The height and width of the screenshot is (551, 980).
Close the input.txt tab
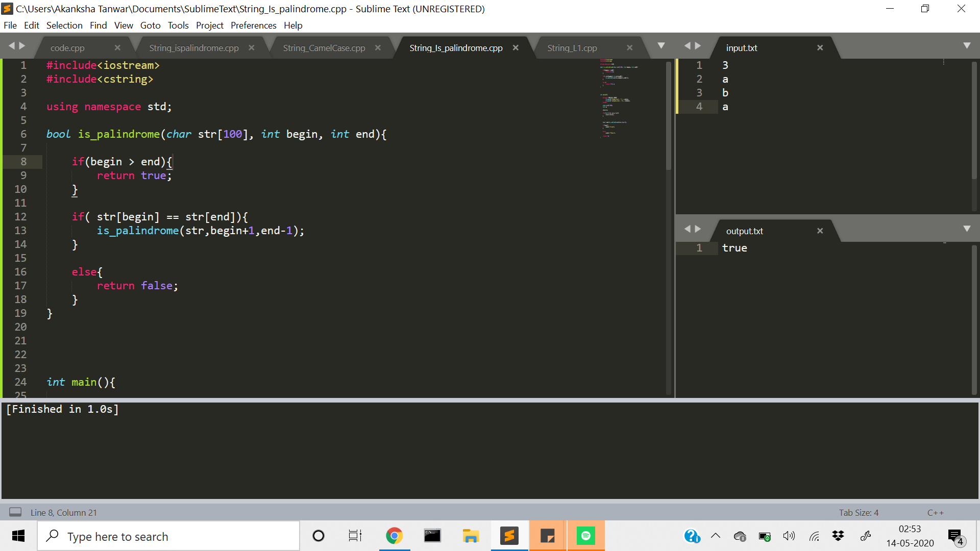click(820, 47)
